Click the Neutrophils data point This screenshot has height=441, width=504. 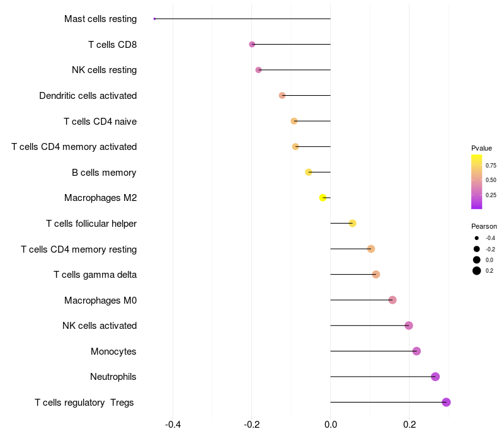coord(435,377)
